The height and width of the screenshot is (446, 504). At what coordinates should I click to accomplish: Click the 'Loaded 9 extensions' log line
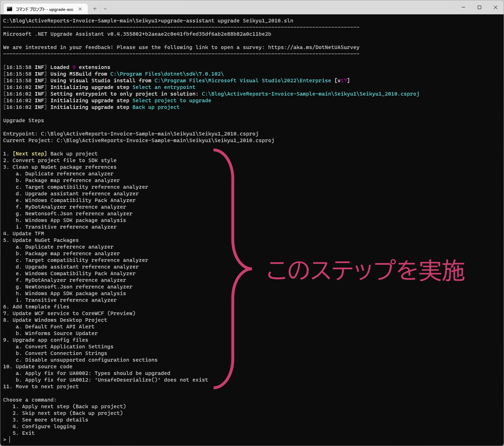click(57, 67)
